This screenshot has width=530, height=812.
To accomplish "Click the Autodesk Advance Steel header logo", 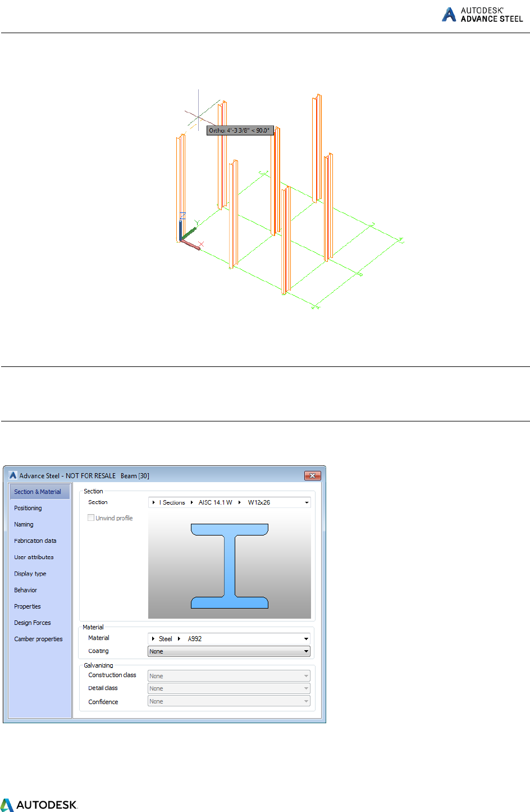I will tap(482, 15).
